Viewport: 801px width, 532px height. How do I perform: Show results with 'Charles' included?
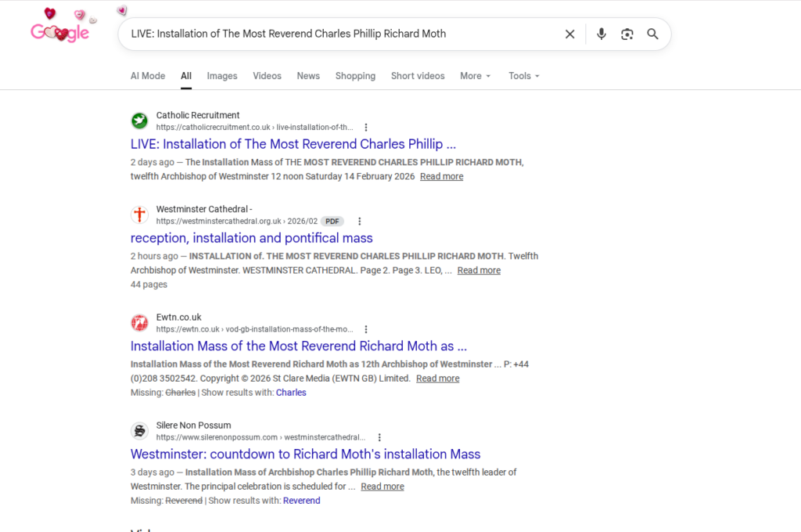(x=291, y=393)
